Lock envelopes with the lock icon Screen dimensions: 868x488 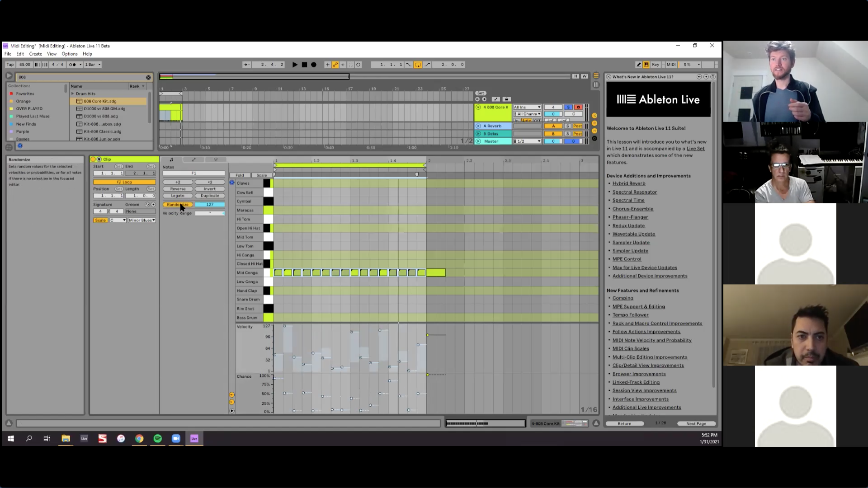click(506, 99)
